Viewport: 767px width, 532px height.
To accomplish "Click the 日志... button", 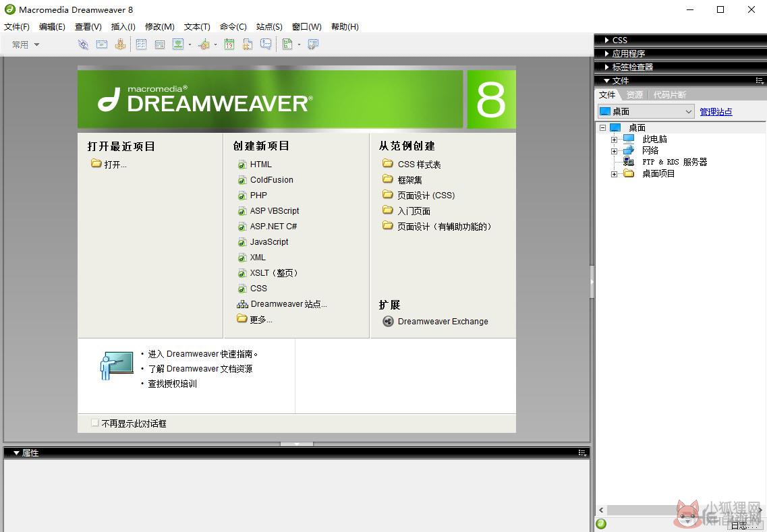I will click(x=745, y=525).
